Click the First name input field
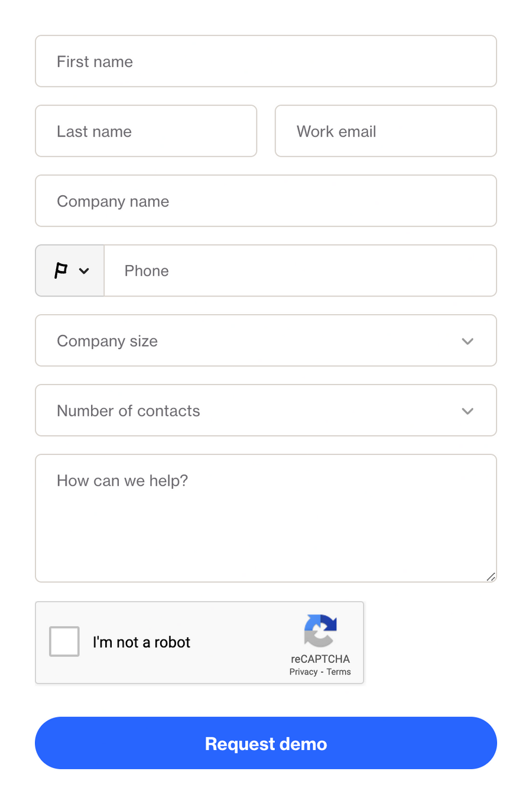532x804 pixels. pos(266,61)
